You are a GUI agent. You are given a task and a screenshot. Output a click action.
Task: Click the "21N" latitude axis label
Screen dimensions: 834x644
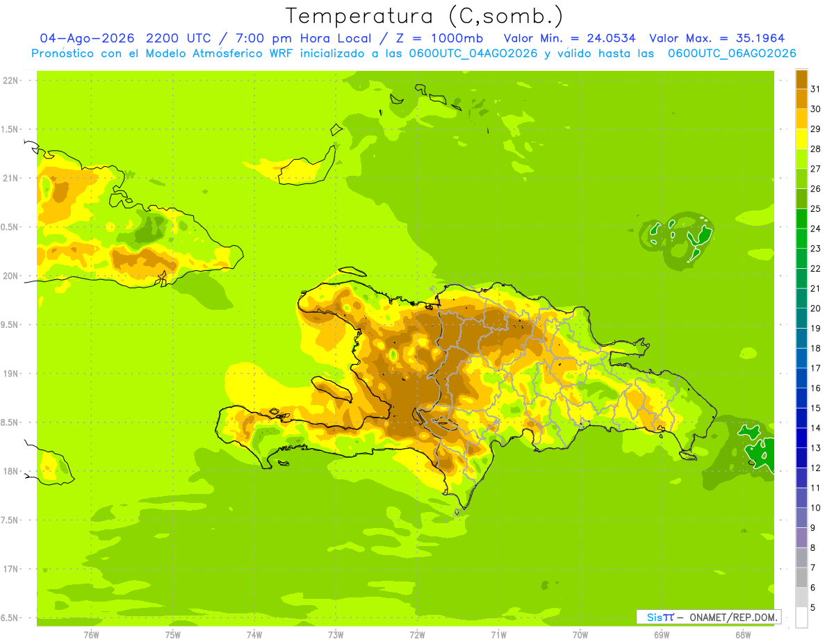(10, 178)
